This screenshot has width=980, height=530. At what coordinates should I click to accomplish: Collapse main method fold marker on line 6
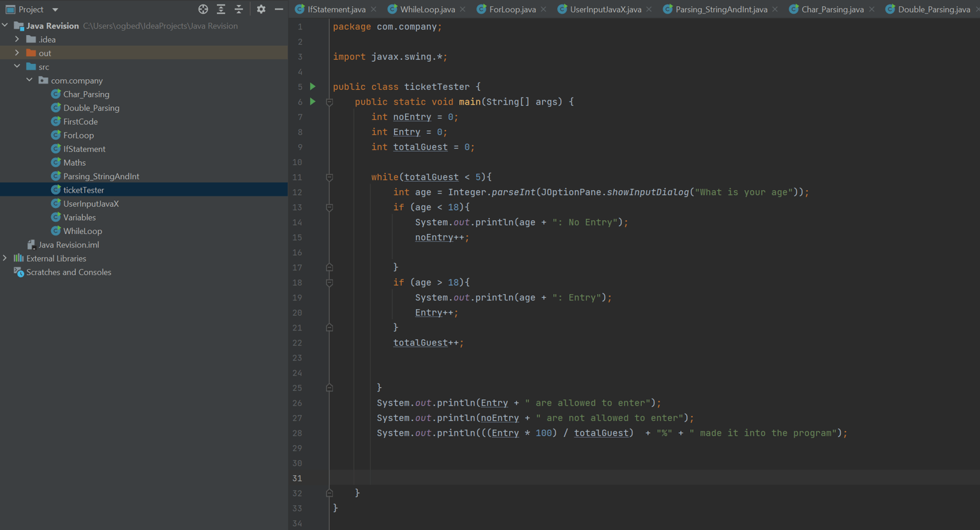coord(329,102)
